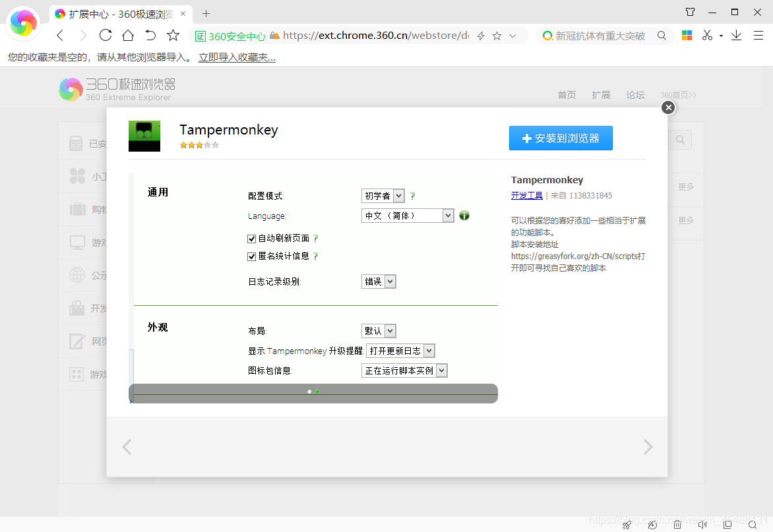
Task: Open the browser hamburger menu
Action: [x=758, y=36]
